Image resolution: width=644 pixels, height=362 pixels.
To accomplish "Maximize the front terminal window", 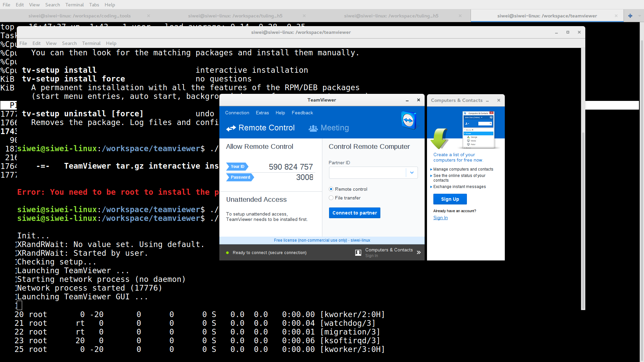I will 568,32.
